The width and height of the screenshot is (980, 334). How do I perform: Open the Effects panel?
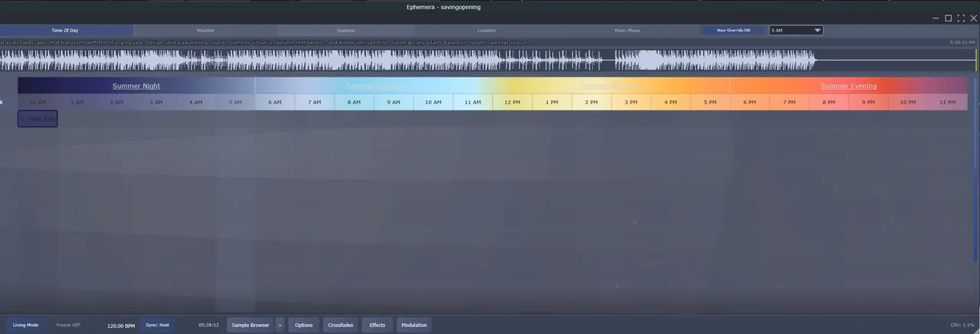[377, 325]
